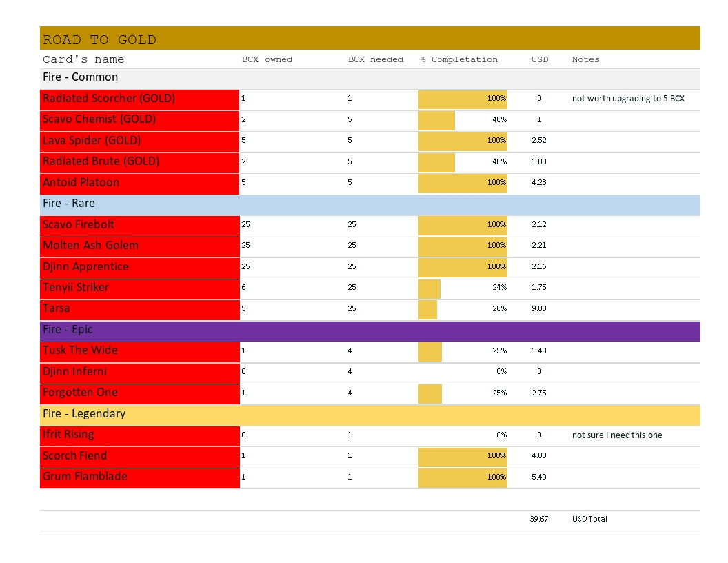
Task: Click Grum Flamblade's USD value 5.40
Action: (539, 477)
